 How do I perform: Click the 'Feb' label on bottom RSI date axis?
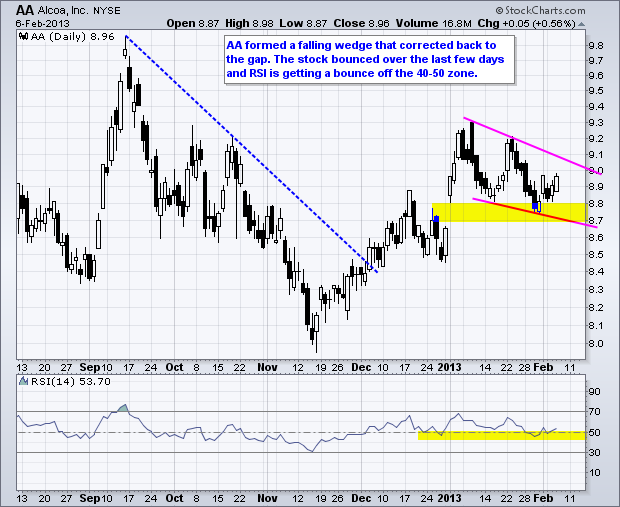point(543,498)
